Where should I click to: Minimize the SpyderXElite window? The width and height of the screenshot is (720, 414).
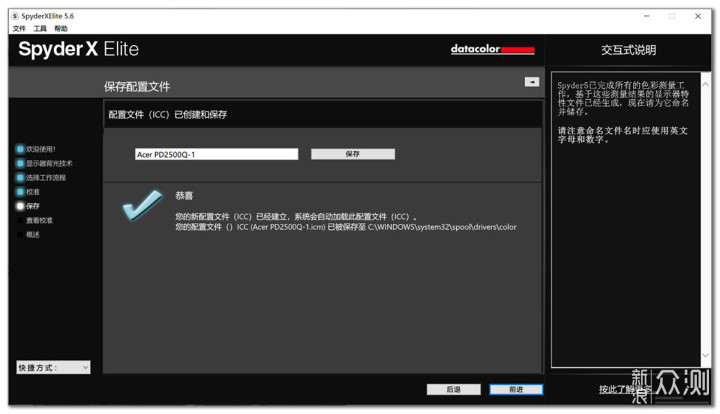(647, 16)
